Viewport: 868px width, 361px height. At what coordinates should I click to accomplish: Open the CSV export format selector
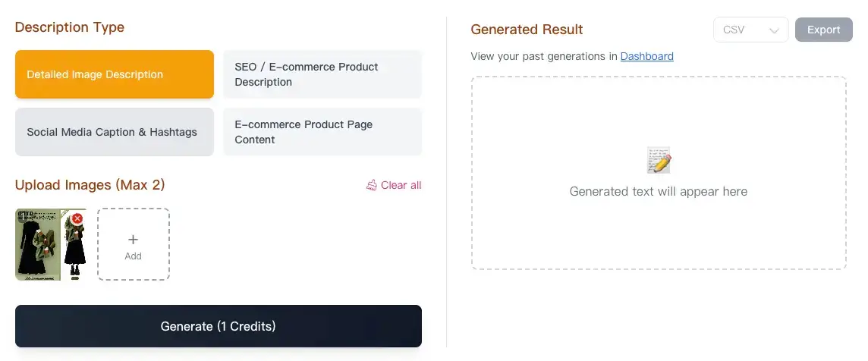point(750,30)
